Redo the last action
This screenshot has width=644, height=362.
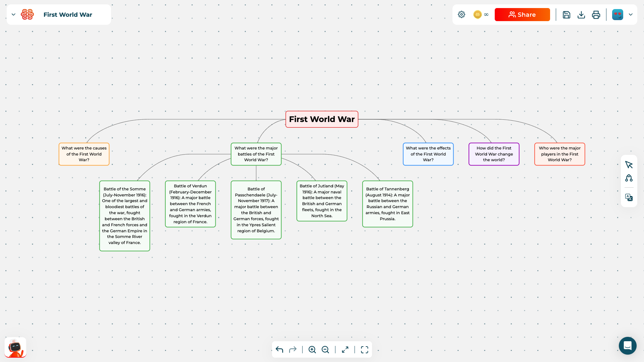pyautogui.click(x=292, y=349)
